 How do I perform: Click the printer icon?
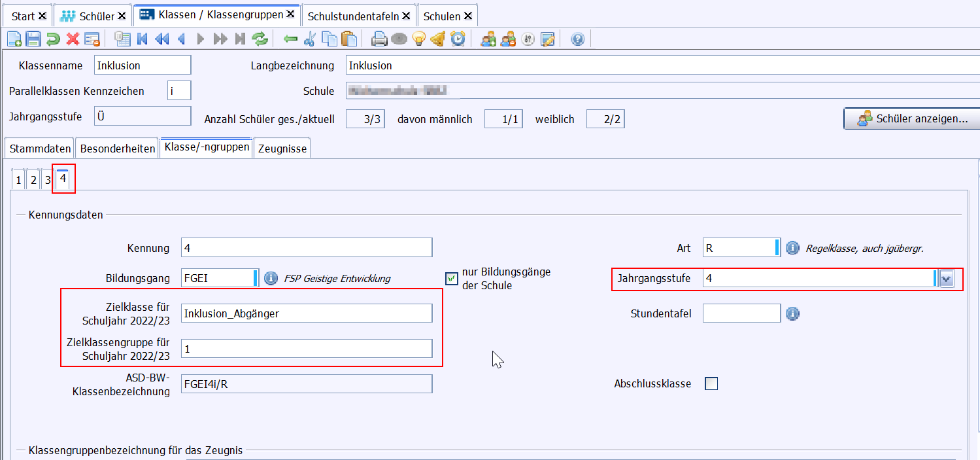click(x=379, y=39)
